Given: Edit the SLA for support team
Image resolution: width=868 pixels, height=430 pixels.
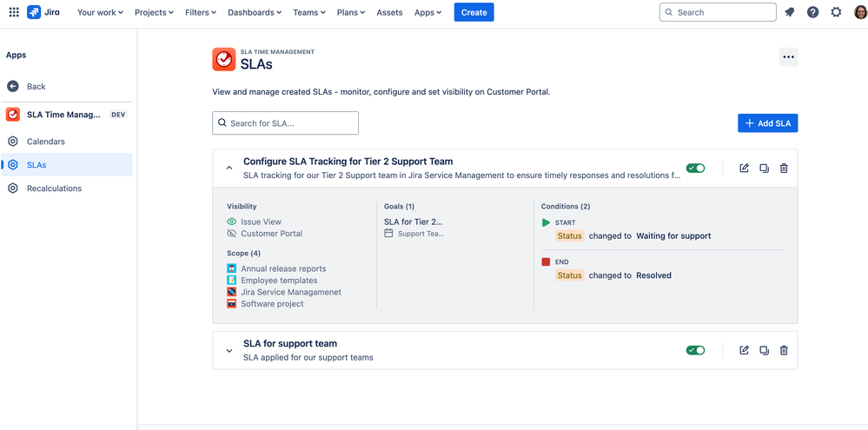Looking at the screenshot, I should [x=744, y=350].
